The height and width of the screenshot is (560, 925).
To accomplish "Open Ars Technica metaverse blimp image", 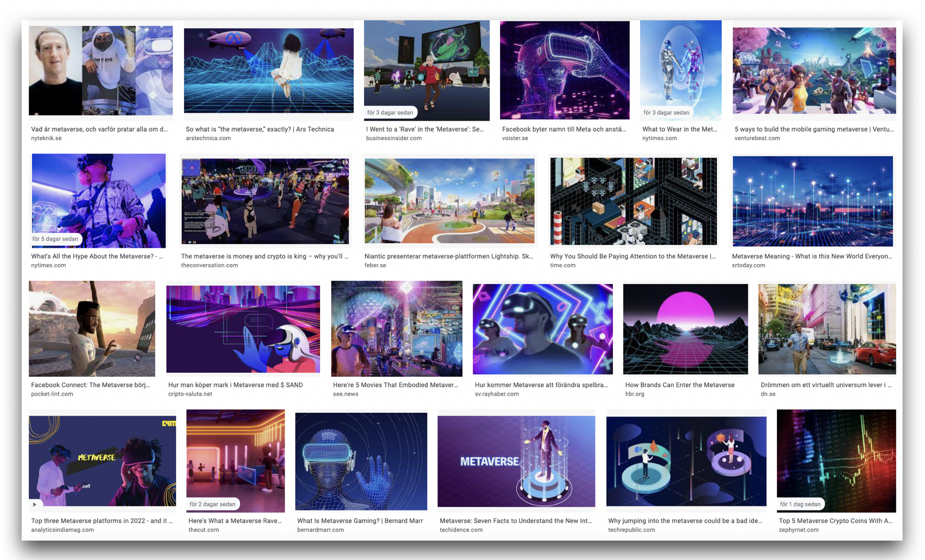I will (269, 70).
